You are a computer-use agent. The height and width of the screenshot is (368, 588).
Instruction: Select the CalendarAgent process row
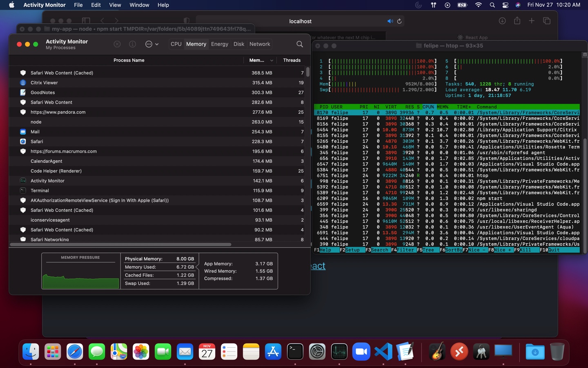click(157, 161)
